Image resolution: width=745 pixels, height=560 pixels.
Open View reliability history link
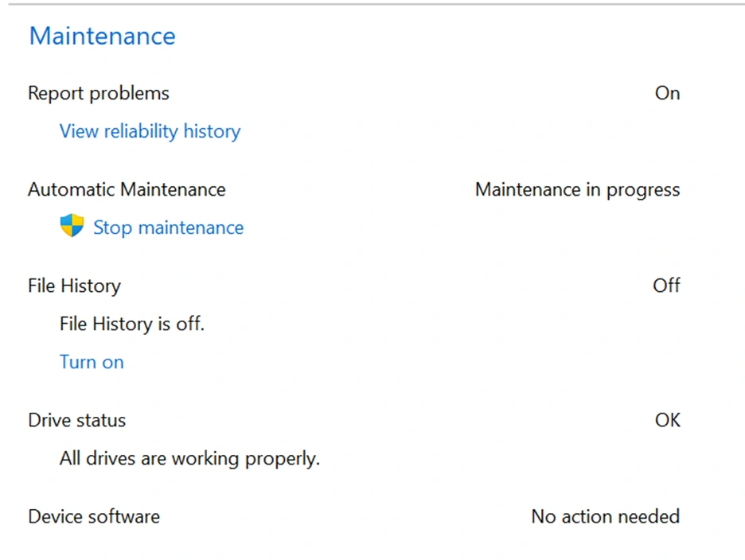pyautogui.click(x=150, y=131)
